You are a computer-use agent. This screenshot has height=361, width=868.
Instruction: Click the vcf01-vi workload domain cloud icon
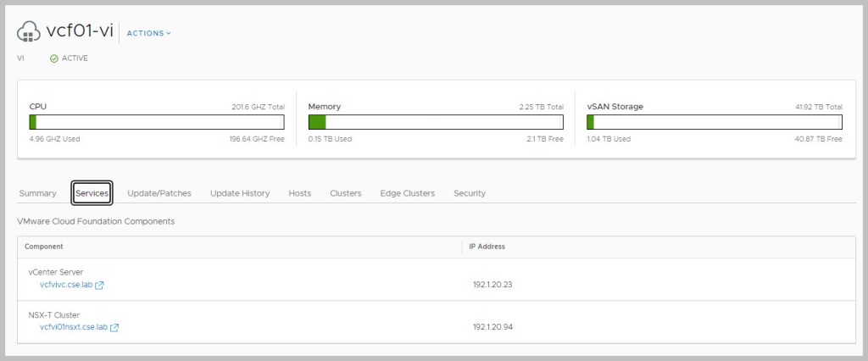(x=29, y=32)
